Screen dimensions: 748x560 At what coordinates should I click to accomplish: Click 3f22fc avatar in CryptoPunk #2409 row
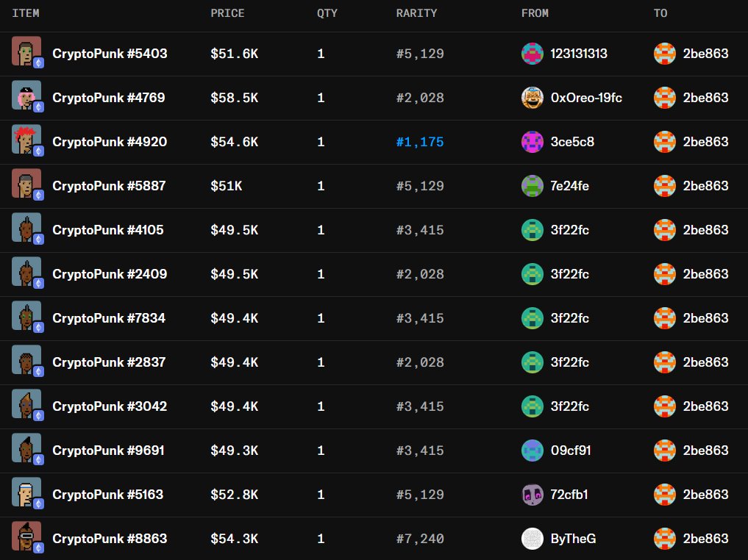(x=532, y=274)
